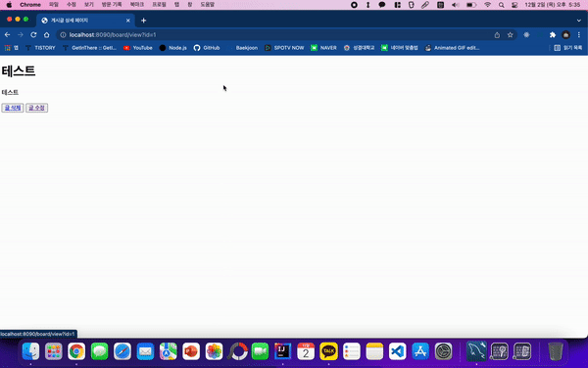Open Finder from the dock
The width and height of the screenshot is (588, 368).
click(x=30, y=351)
